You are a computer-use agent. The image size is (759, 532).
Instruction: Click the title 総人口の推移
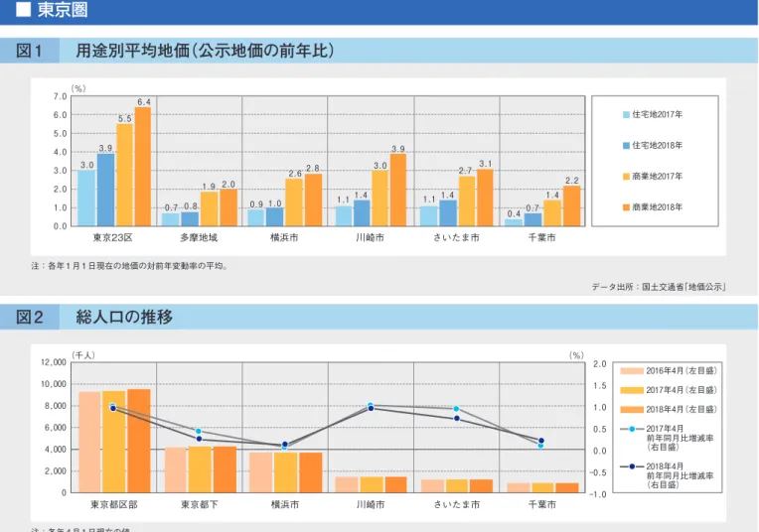point(124,317)
